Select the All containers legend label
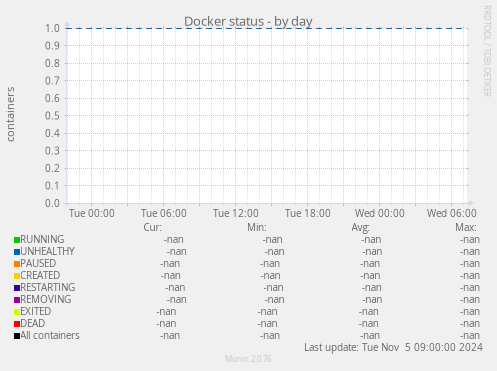Screen dimensions: 497x371 (x=50, y=335)
